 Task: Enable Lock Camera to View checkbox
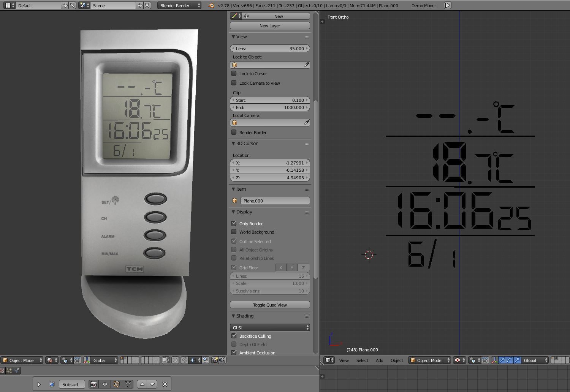tap(234, 83)
